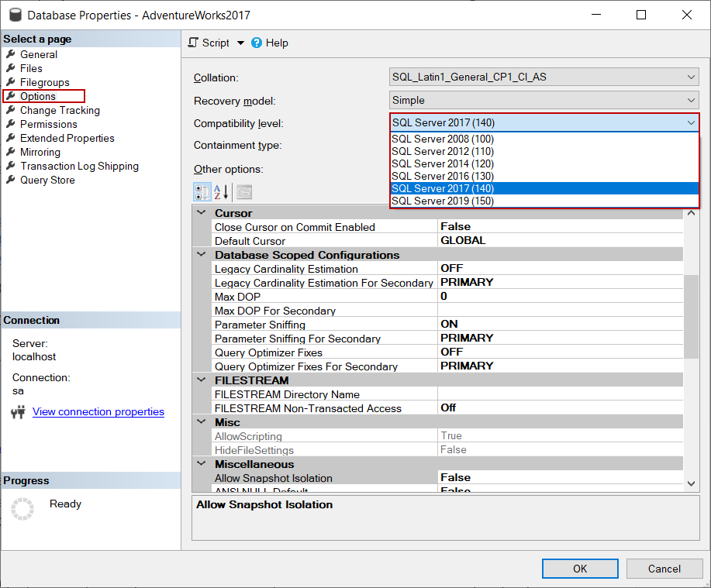Click View connection properties link
This screenshot has width=711, height=588.
pos(98,411)
